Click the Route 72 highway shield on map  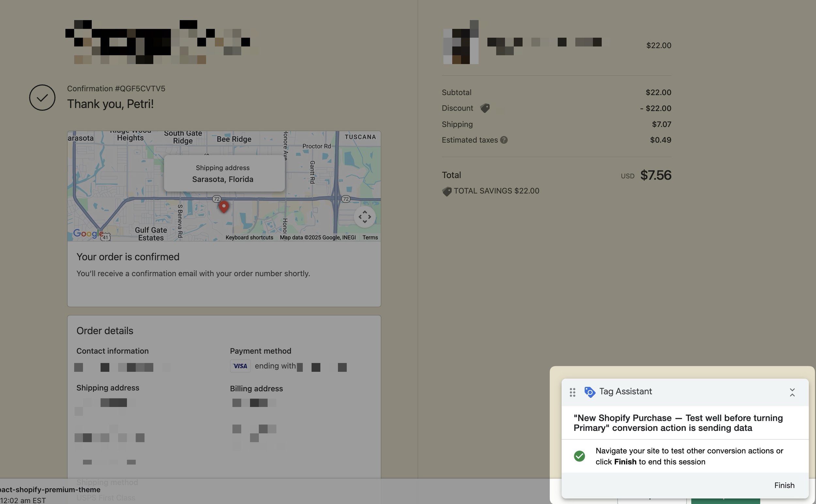pos(217,199)
